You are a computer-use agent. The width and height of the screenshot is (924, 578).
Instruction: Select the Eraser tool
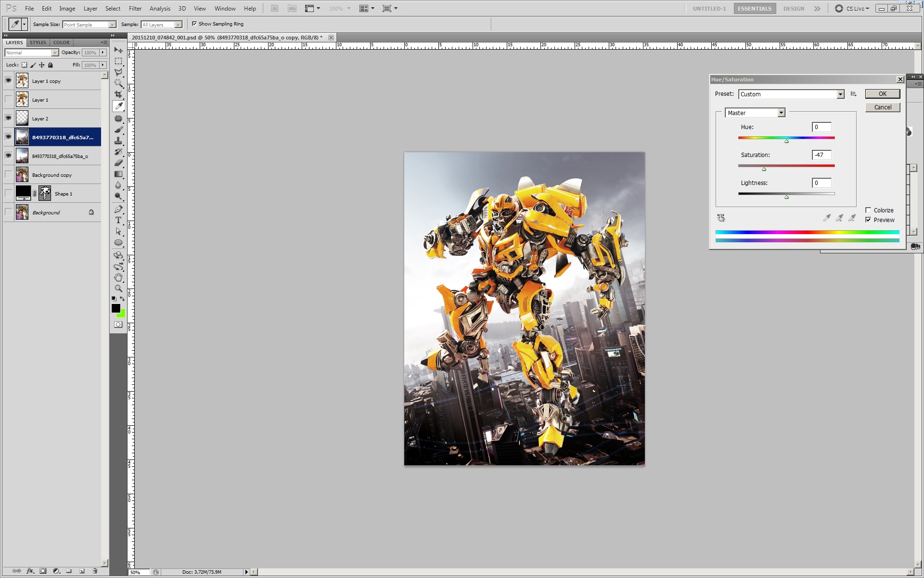(118, 163)
